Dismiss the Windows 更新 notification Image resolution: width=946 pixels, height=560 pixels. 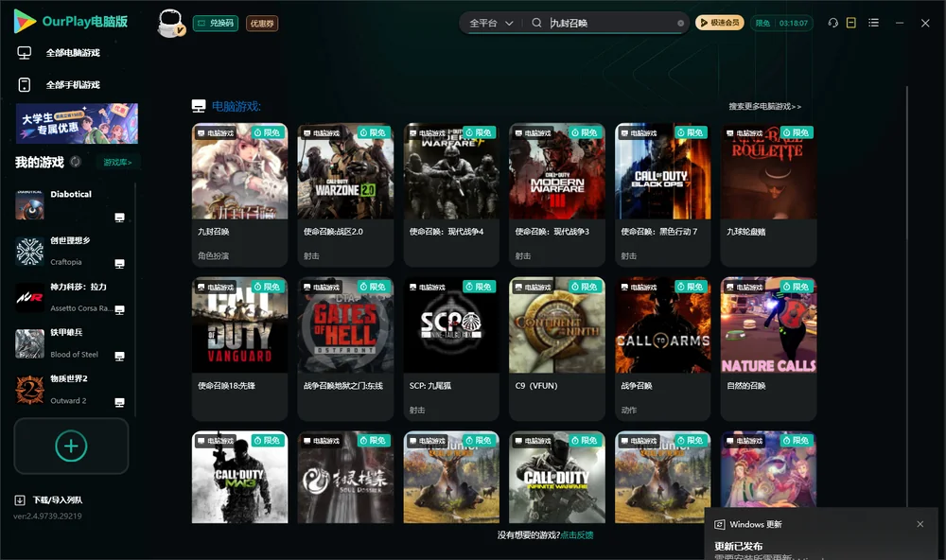(x=920, y=524)
